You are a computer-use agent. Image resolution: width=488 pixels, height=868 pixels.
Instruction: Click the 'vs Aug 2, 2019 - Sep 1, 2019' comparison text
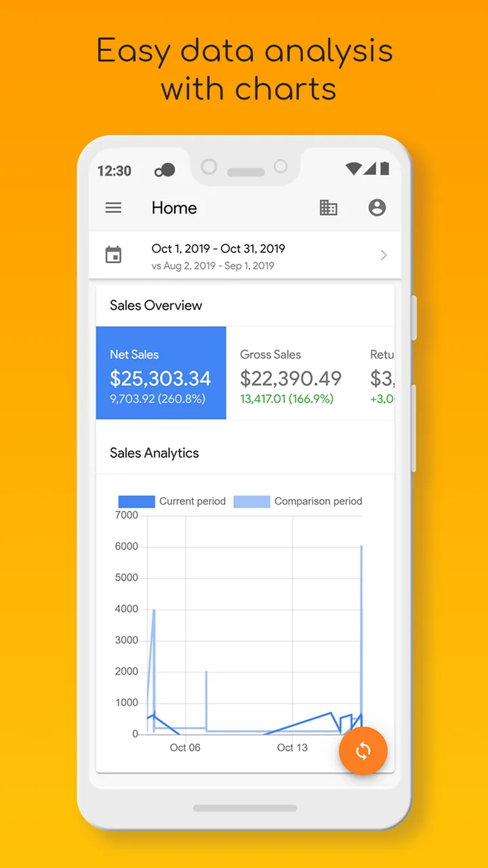coord(213,266)
